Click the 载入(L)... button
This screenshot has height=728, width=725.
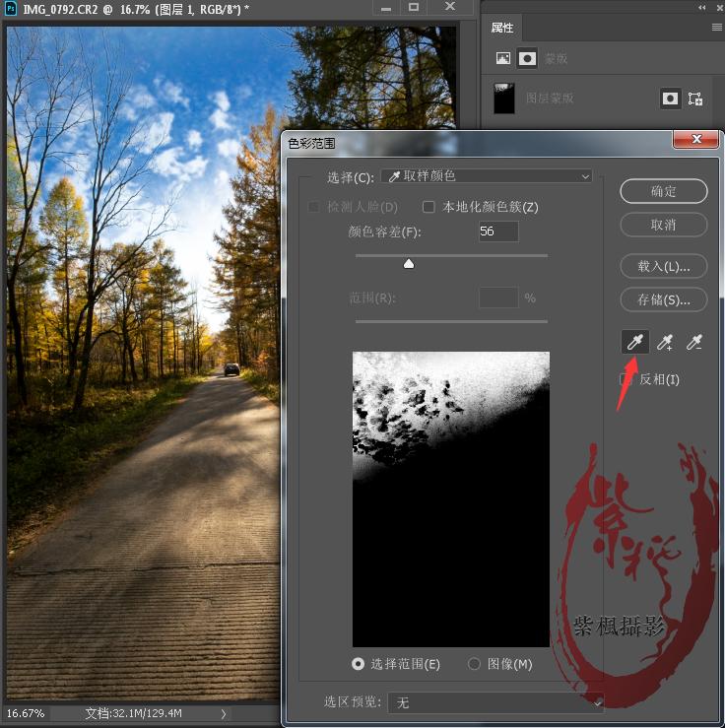[663, 266]
